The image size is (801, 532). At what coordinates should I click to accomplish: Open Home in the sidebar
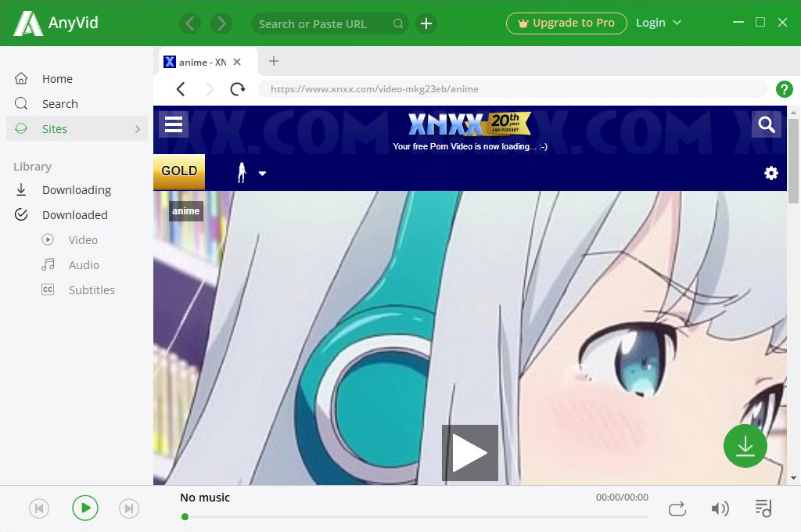pyautogui.click(x=77, y=79)
